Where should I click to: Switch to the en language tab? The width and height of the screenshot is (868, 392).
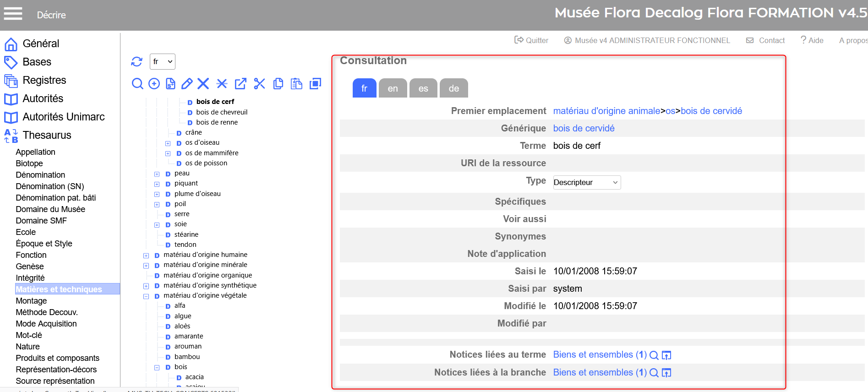pyautogui.click(x=393, y=88)
